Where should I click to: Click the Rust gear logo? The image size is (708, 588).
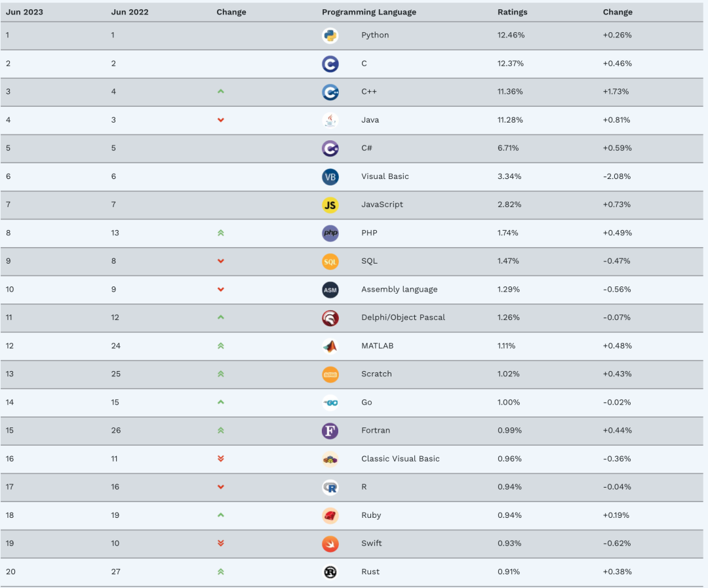(330, 572)
